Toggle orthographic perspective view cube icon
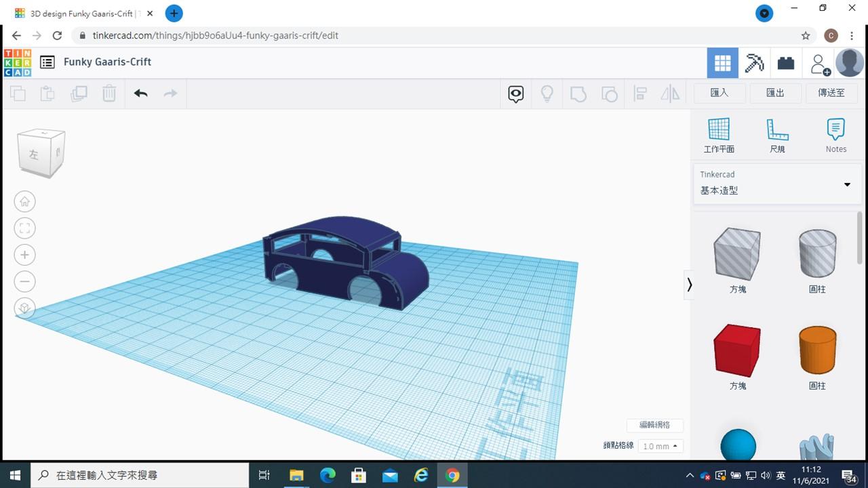The height and width of the screenshot is (488, 868). [x=25, y=308]
